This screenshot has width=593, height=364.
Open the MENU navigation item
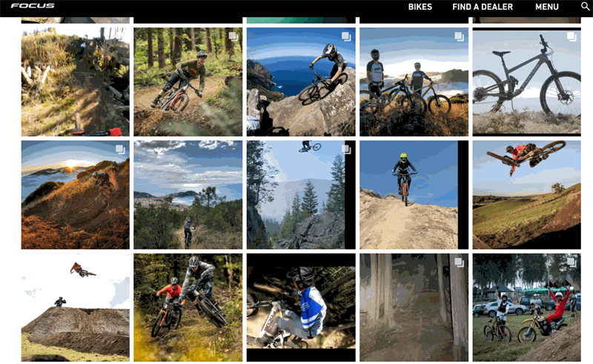547,7
